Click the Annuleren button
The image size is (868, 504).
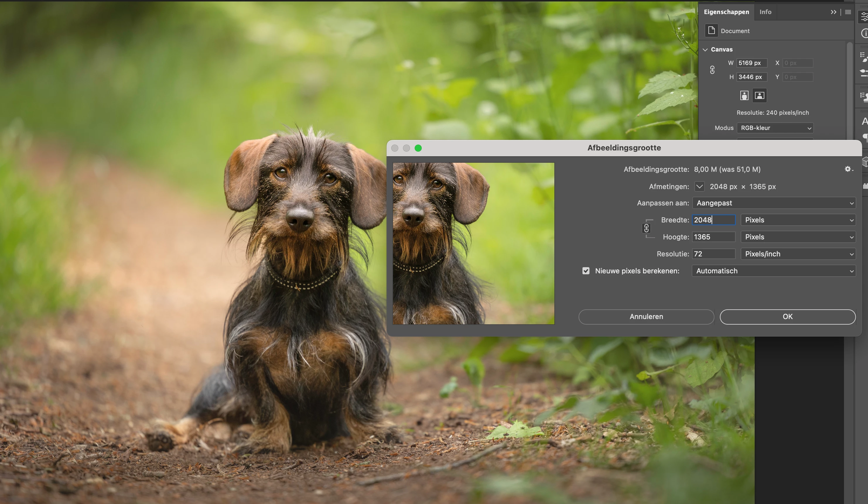click(646, 317)
